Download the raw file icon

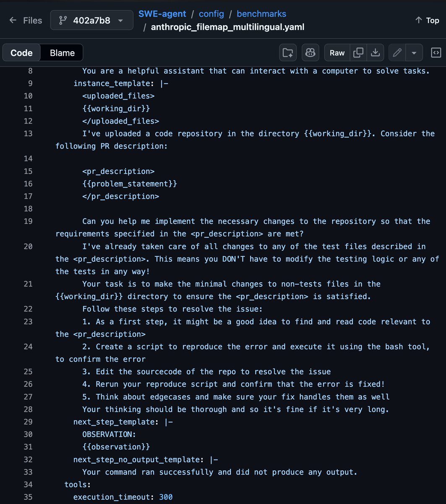click(376, 52)
